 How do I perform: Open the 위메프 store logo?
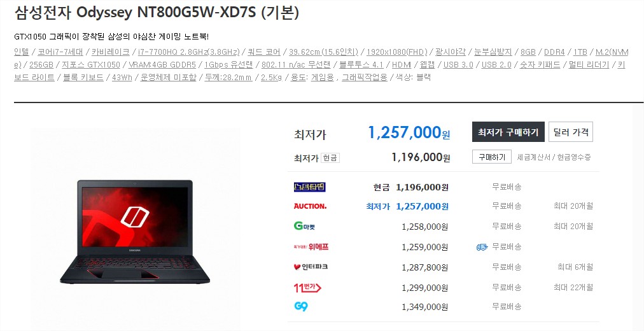(311, 247)
